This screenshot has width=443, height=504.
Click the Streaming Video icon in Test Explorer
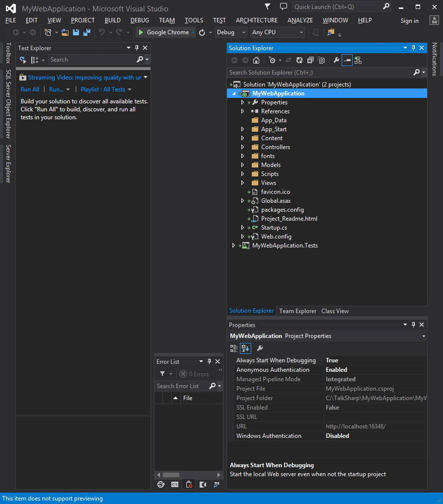(22, 78)
